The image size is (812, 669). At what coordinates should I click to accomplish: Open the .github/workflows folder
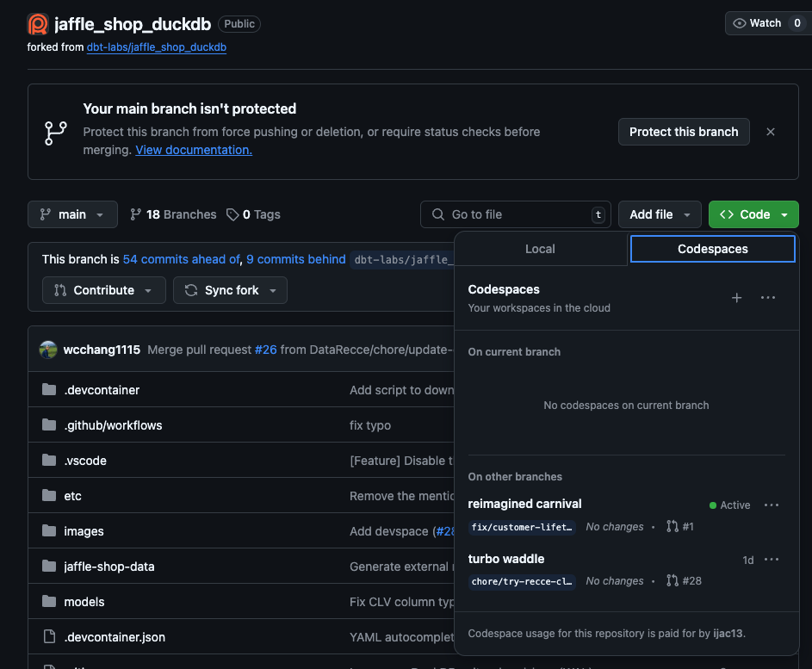pyautogui.click(x=113, y=425)
